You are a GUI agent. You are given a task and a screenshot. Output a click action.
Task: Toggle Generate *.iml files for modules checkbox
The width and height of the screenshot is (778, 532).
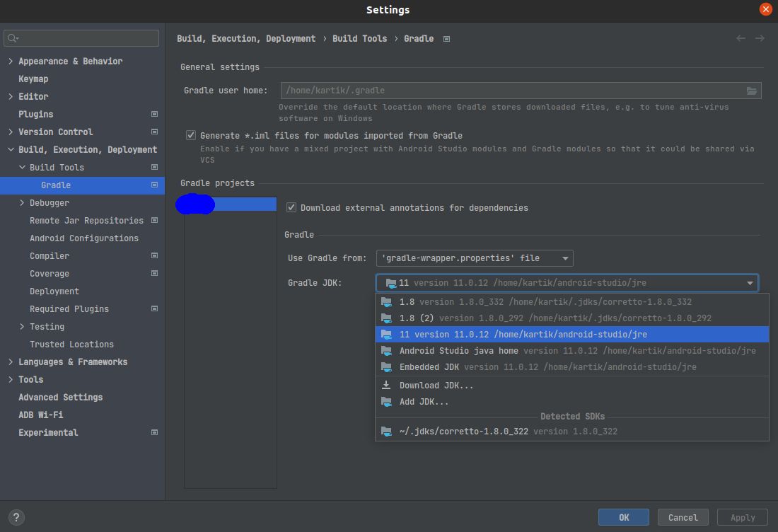point(190,135)
